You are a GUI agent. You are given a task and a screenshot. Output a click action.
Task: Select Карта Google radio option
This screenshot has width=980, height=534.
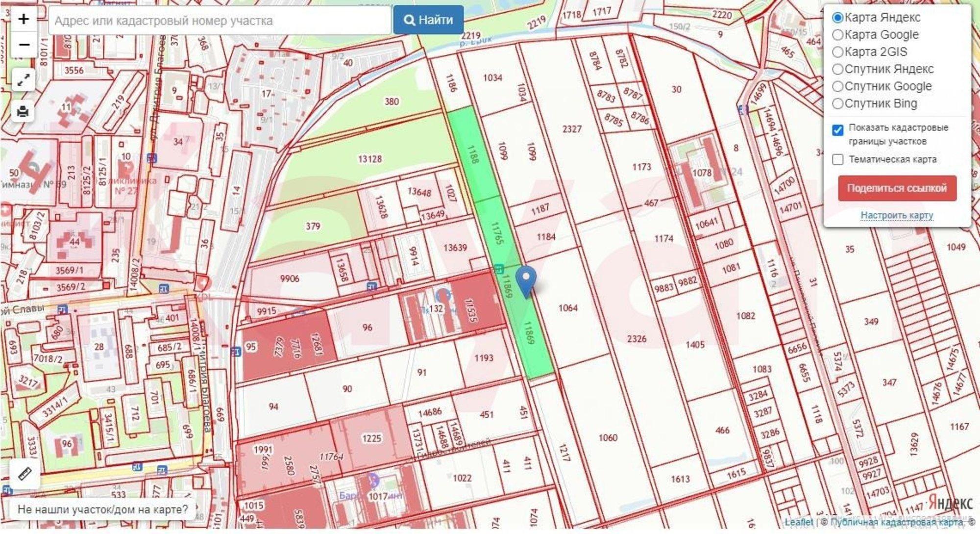837,35
